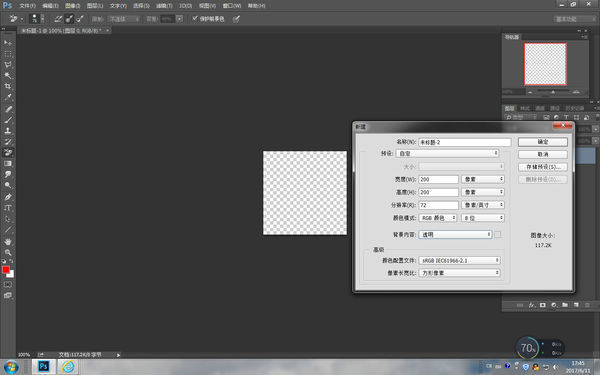Change screen mode icon in toolbox
The width and height of the screenshot is (600, 375).
point(8,295)
